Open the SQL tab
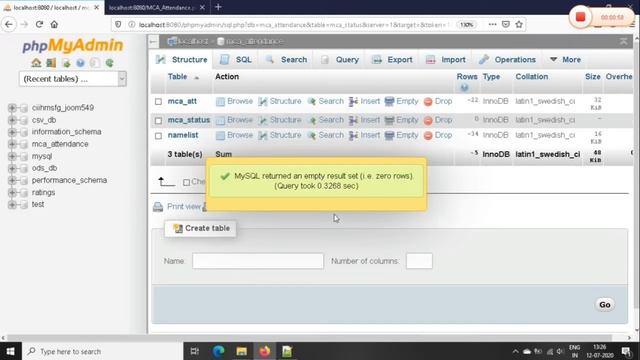 tap(236, 60)
